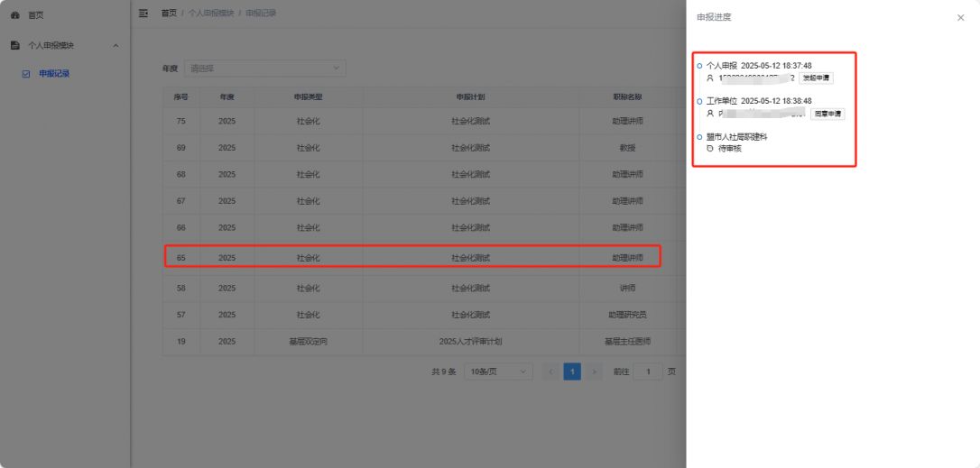Screen dimensions: 980x468
Task: Click sequence number 65 in the table
Action: coord(181,257)
